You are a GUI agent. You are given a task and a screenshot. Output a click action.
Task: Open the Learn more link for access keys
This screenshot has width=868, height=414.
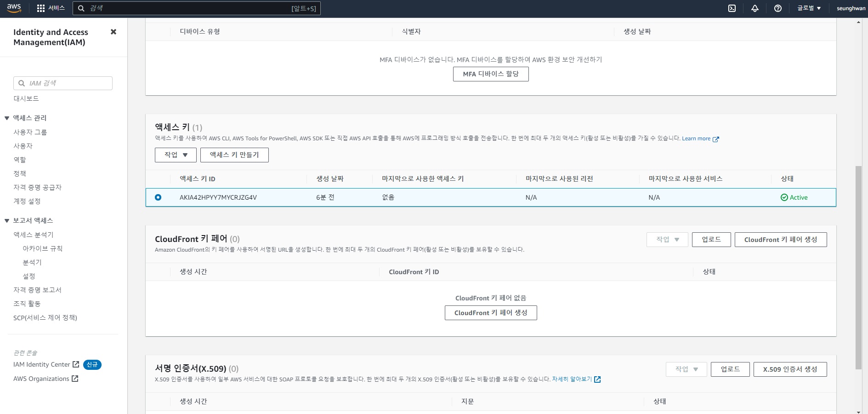[x=696, y=138]
